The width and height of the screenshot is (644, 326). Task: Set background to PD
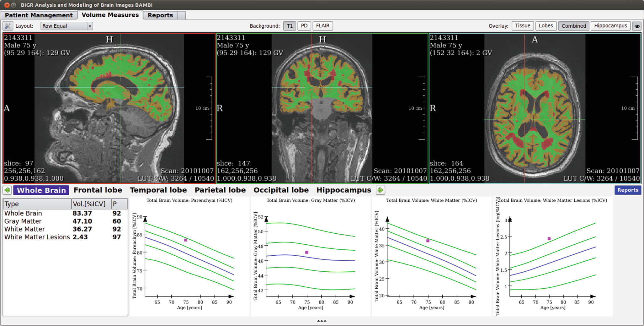point(304,26)
